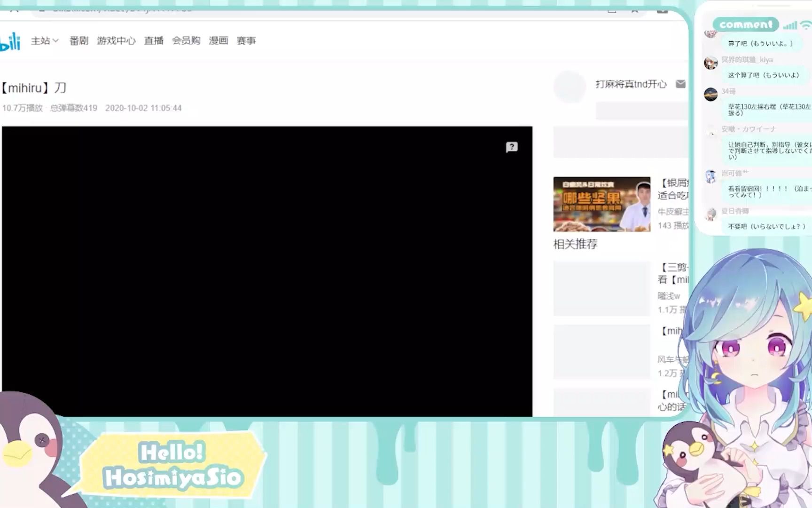812x508 pixels.
Task: Click the avatar of commenter 34番
Action: [x=710, y=94]
